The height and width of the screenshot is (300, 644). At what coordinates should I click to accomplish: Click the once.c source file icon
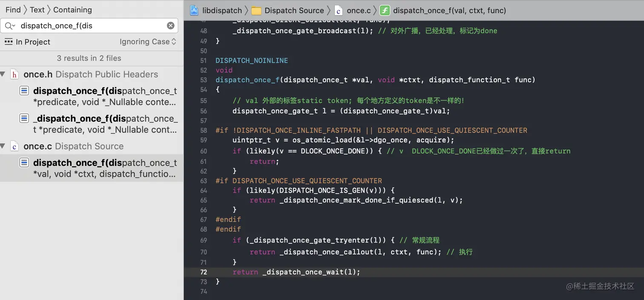point(14,147)
